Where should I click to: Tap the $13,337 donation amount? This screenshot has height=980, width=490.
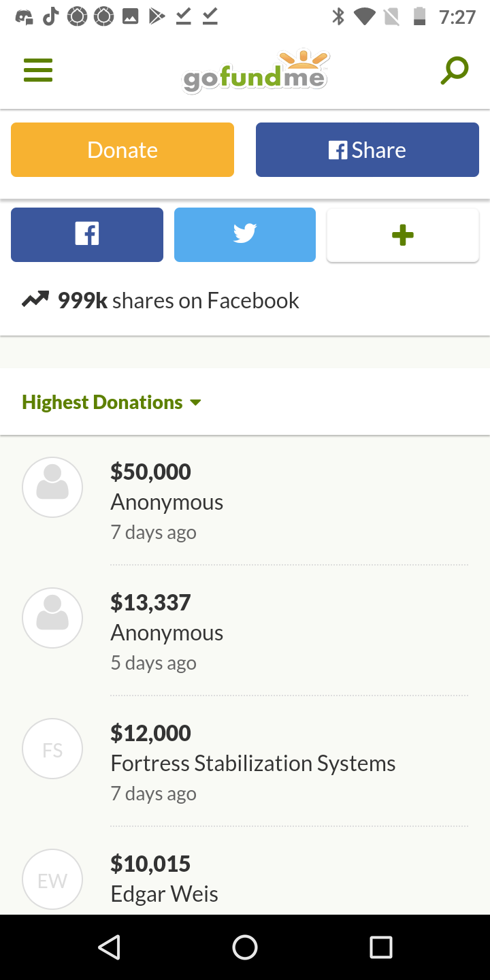tap(150, 602)
